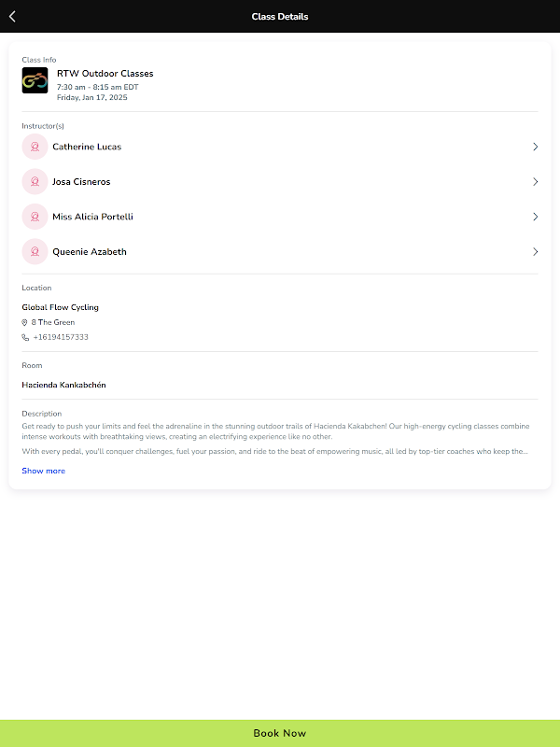Open Queenie Azabeth's chevron arrow

tap(535, 252)
